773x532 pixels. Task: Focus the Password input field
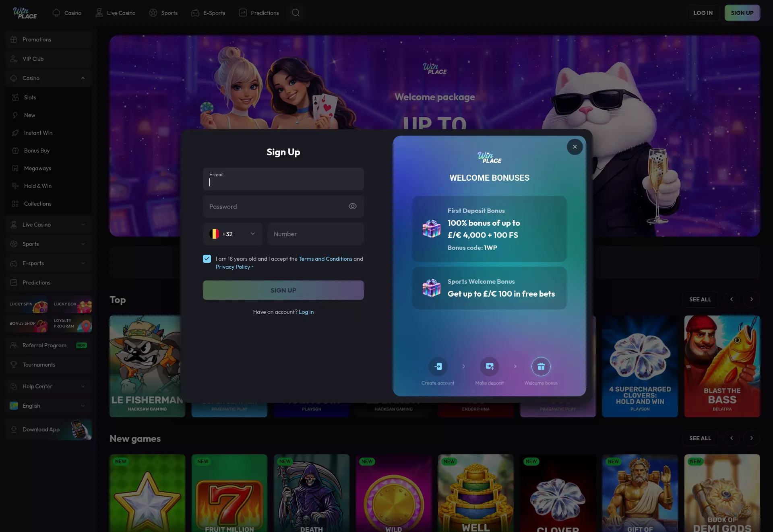coord(283,206)
